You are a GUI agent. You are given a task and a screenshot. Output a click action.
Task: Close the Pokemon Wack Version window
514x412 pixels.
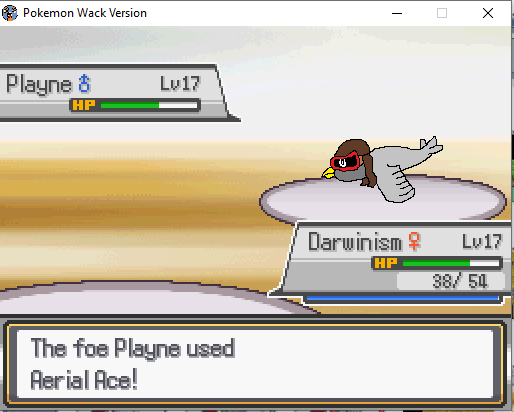click(488, 13)
